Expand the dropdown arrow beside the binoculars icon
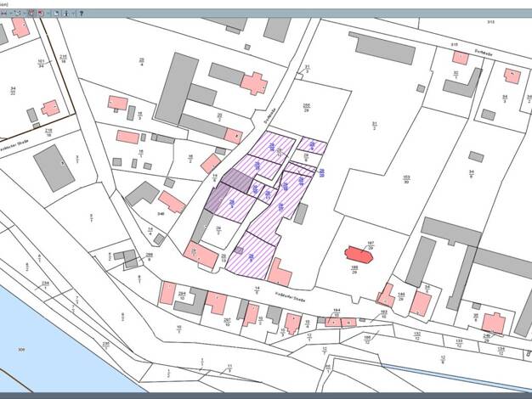 click(10, 14)
